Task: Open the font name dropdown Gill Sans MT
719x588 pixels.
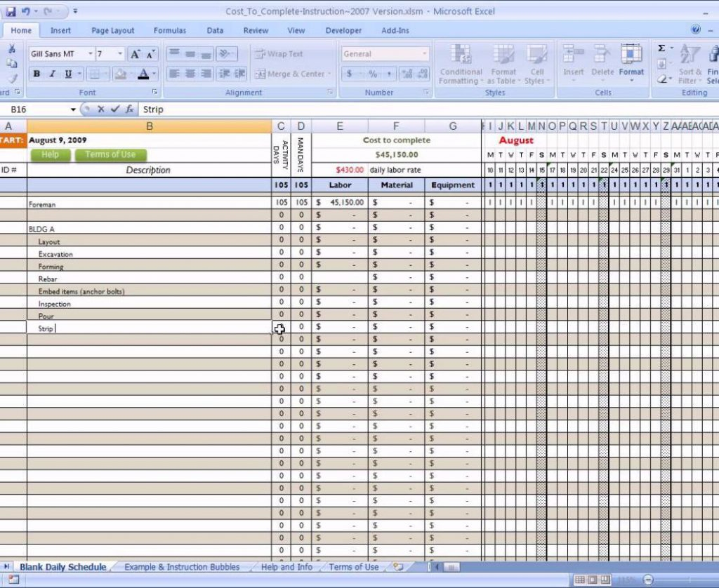Action: coord(90,54)
